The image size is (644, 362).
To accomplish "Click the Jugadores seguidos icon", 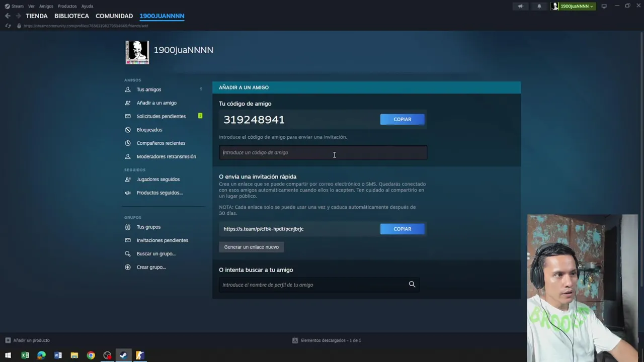I will click(x=128, y=179).
